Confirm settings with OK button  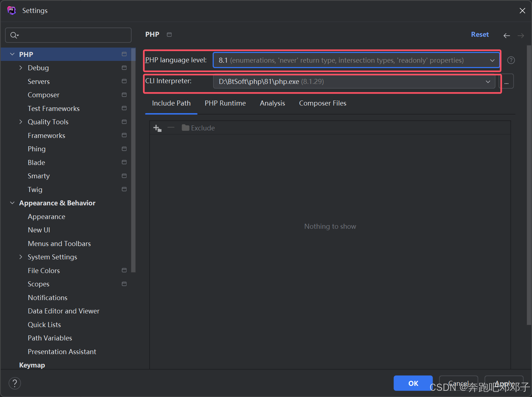[x=413, y=383]
